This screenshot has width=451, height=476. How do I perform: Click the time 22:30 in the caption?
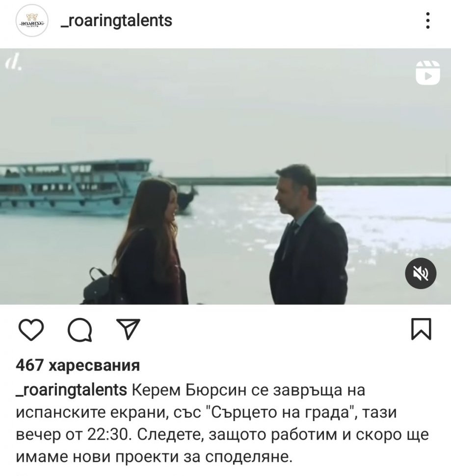click(109, 435)
